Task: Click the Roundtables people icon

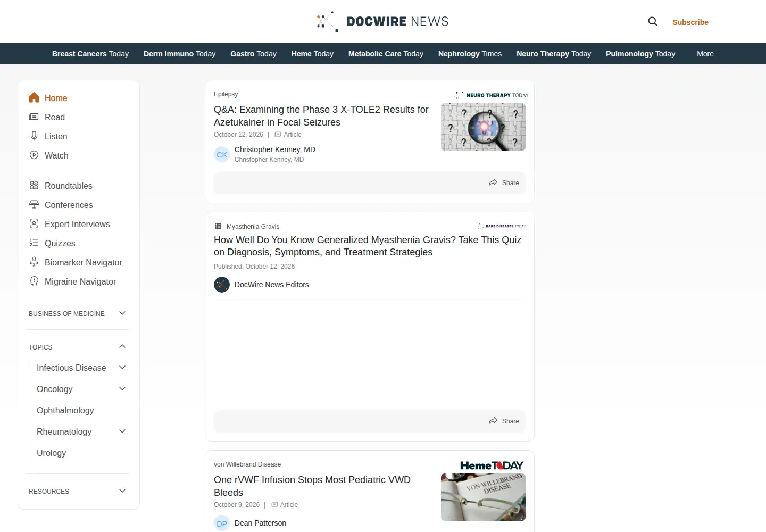Action: (34, 185)
